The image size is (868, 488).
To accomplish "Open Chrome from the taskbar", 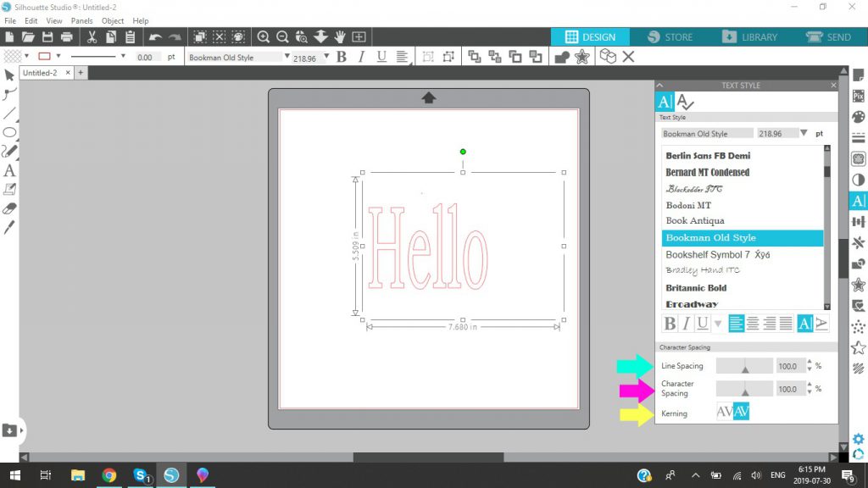I will coord(109,475).
